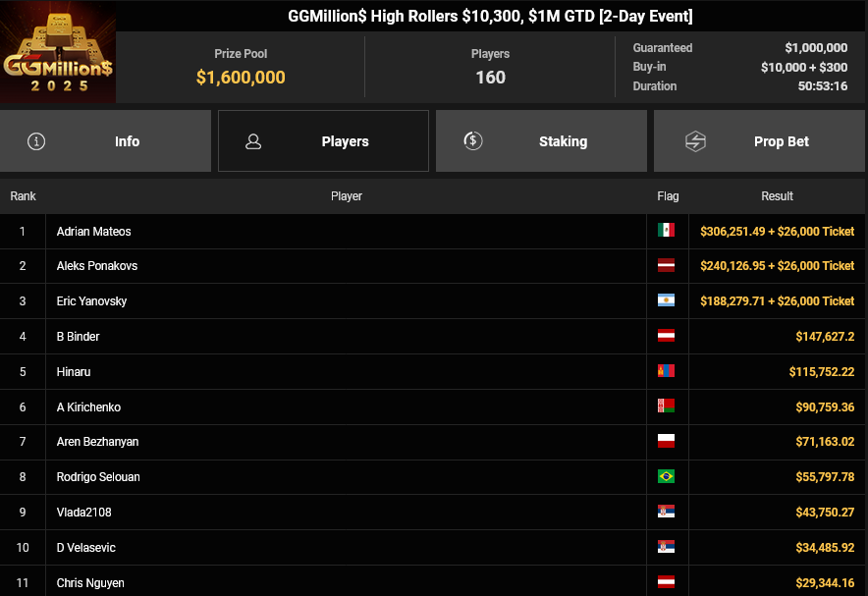Click the GGMillion$ 2025 logo

58,53
